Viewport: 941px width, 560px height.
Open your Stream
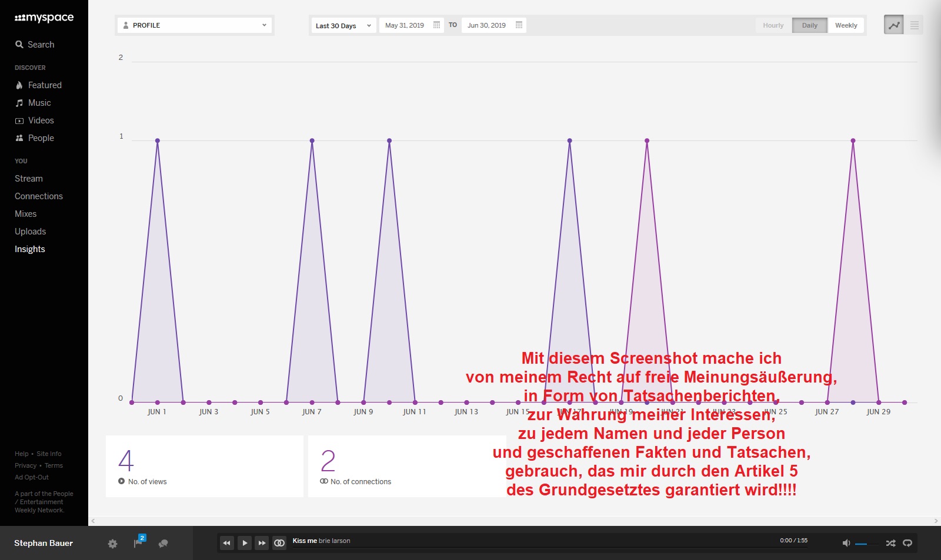(29, 179)
